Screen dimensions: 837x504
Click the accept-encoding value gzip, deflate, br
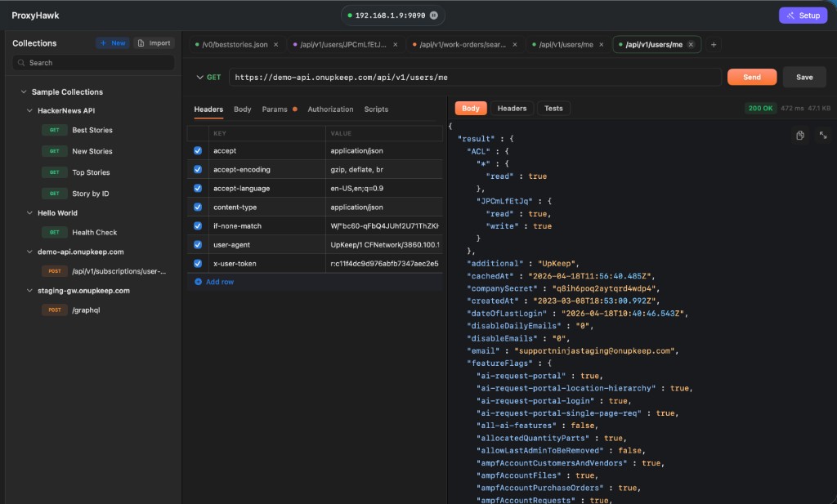[356, 170]
